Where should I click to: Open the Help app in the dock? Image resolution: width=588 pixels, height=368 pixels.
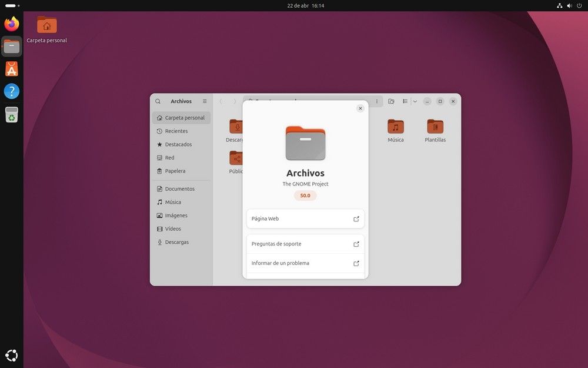12,91
